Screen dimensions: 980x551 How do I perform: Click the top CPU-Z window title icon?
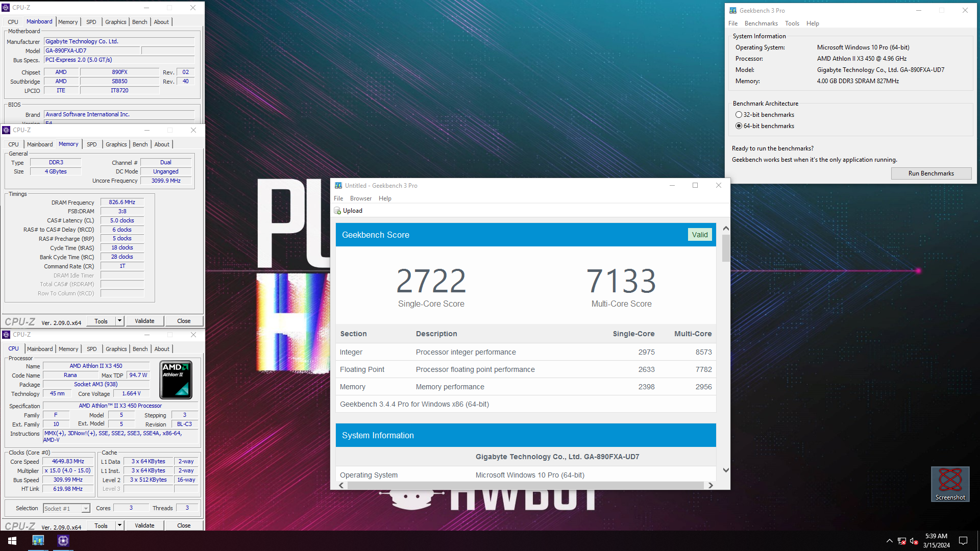coord(6,8)
